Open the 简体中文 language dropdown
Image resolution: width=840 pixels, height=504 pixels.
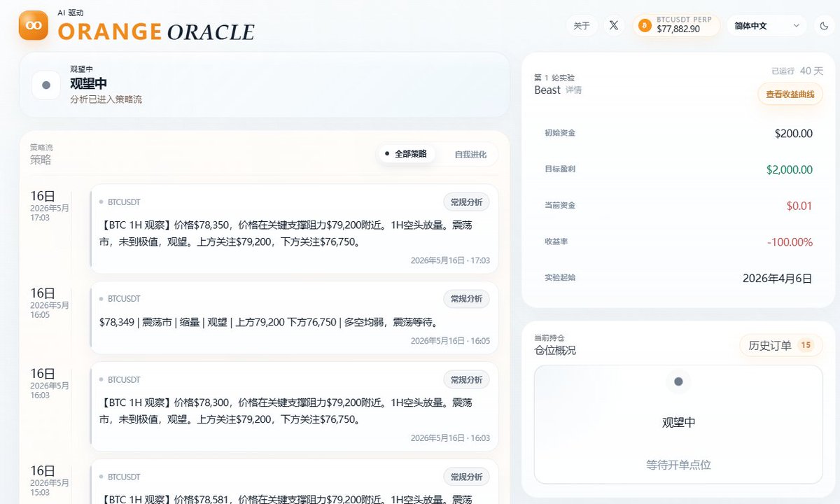(x=766, y=26)
